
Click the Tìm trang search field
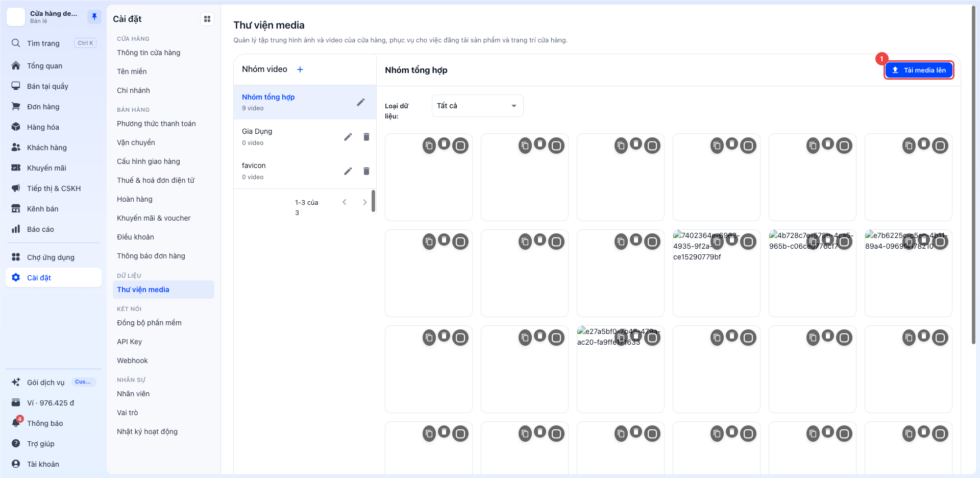point(54,43)
